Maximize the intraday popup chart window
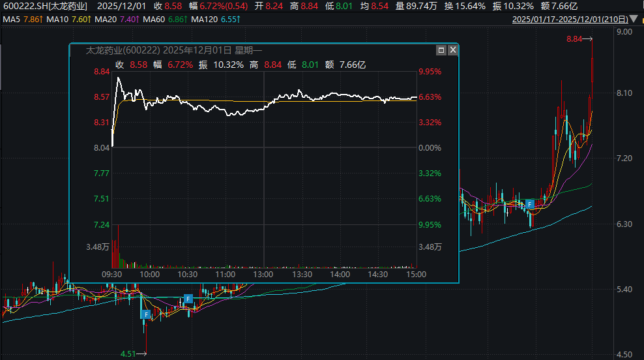The height and width of the screenshot is (360, 644). (x=441, y=50)
